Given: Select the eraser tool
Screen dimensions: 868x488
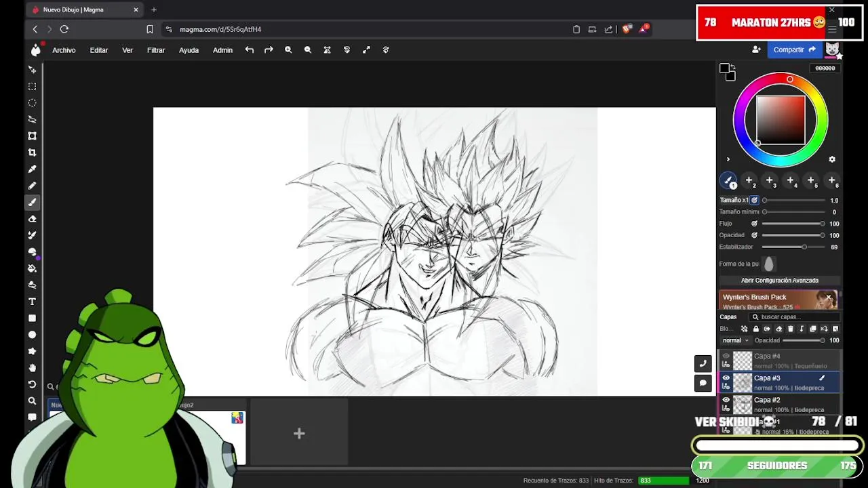Looking at the screenshot, I should 32,219.
